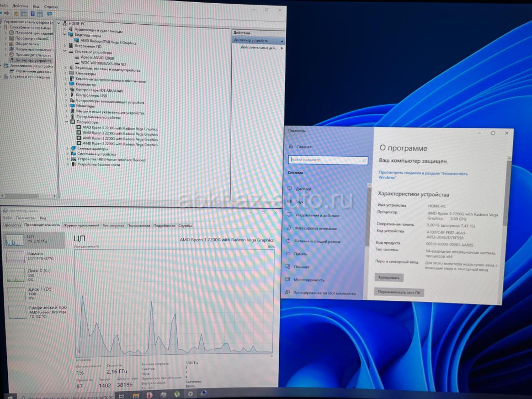Open Многозадачность in Settings sidebar
Image resolution: width=532 pixels, height=399 pixels.
(309, 280)
